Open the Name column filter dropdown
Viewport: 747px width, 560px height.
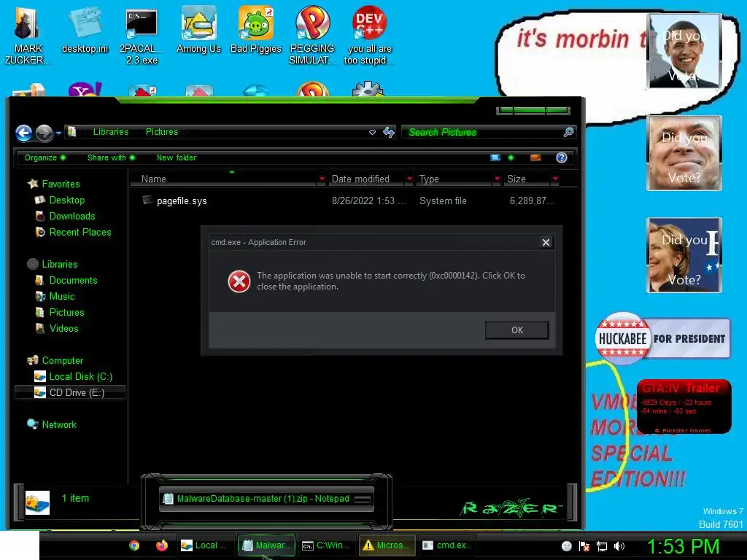pyautogui.click(x=322, y=179)
